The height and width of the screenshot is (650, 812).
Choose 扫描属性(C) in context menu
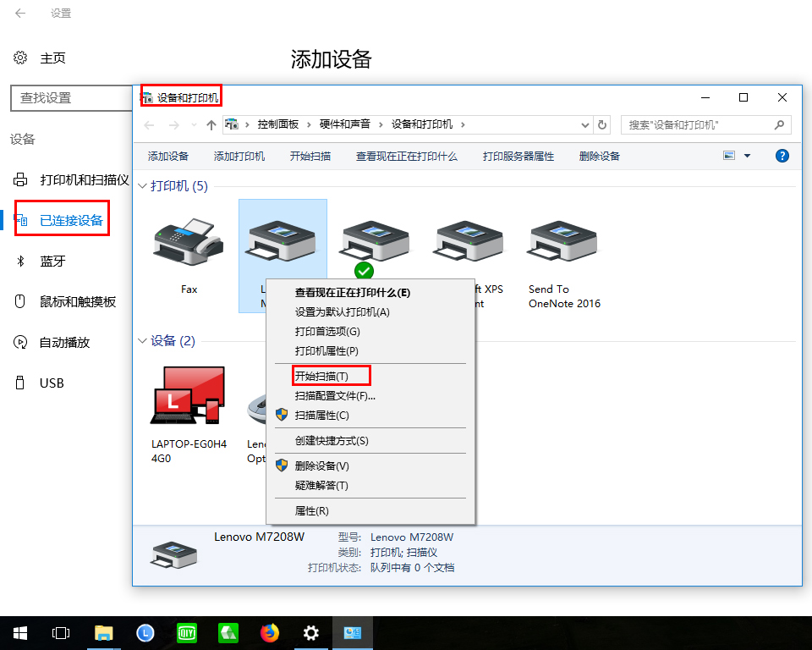coord(370,416)
